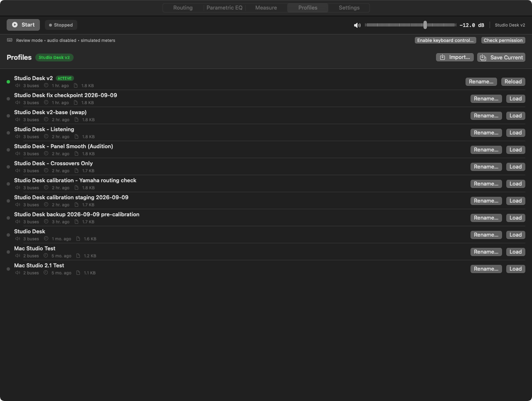Load Studio Desk v2-base (swap) profile

point(515,116)
